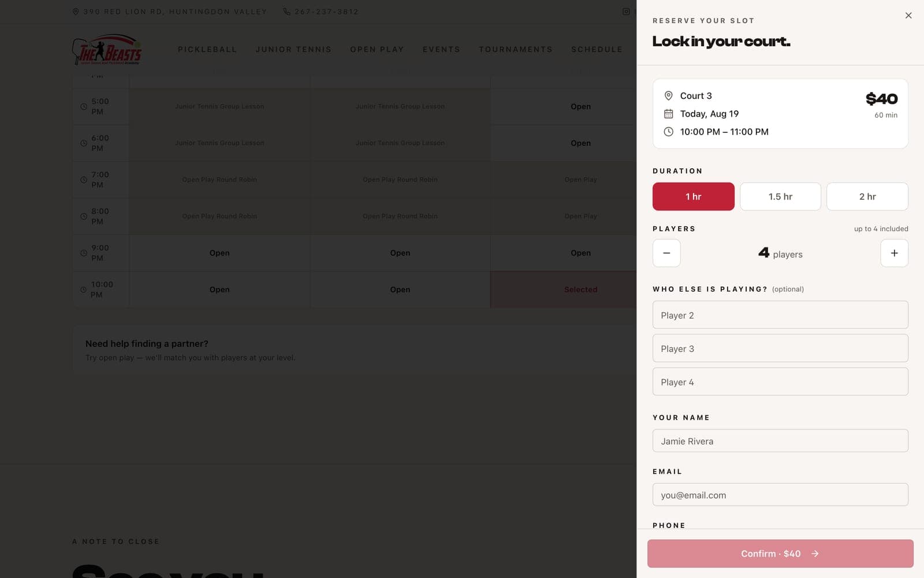Click the Your Name field
Image resolution: width=924 pixels, height=578 pixels.
tap(780, 441)
